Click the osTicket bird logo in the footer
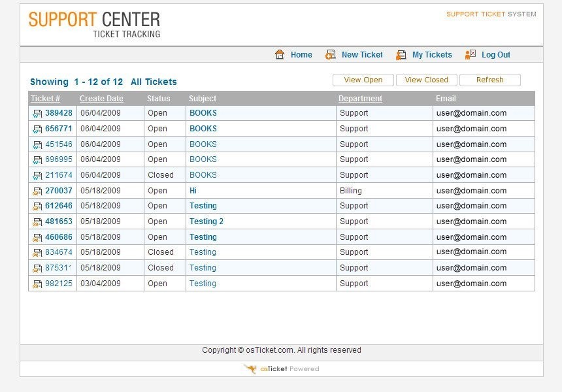Image resolution: width=562 pixels, height=392 pixels. [251, 369]
